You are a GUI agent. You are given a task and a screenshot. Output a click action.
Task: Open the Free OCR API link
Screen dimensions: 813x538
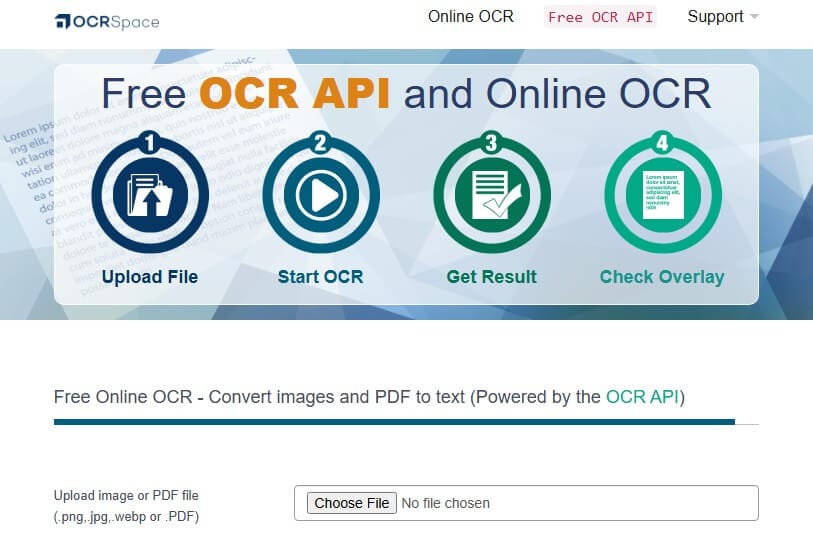(600, 17)
